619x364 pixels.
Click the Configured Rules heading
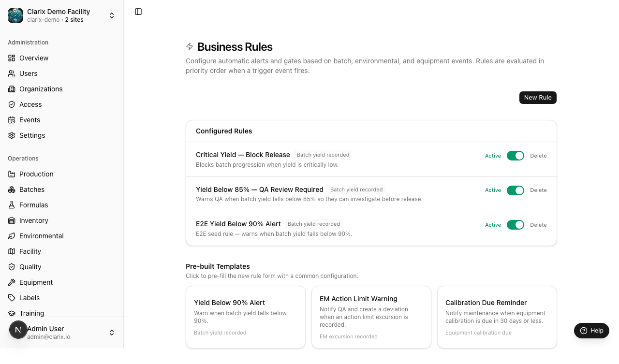pyautogui.click(x=224, y=131)
